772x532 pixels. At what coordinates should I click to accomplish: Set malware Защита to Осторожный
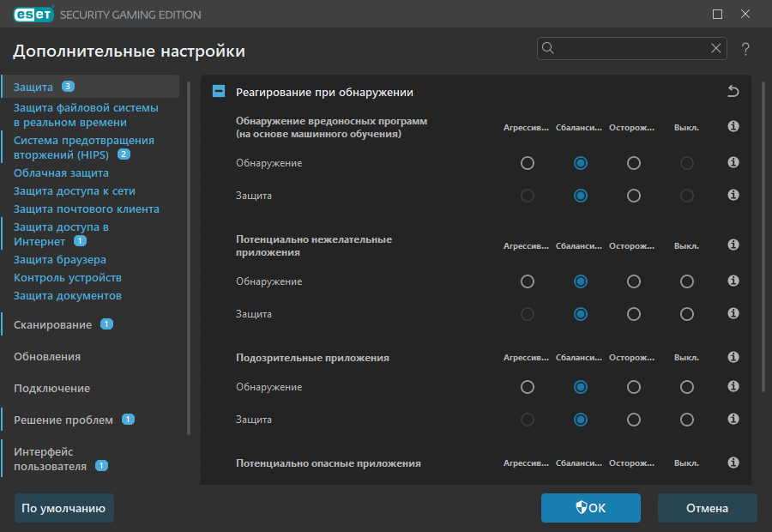[x=634, y=196]
